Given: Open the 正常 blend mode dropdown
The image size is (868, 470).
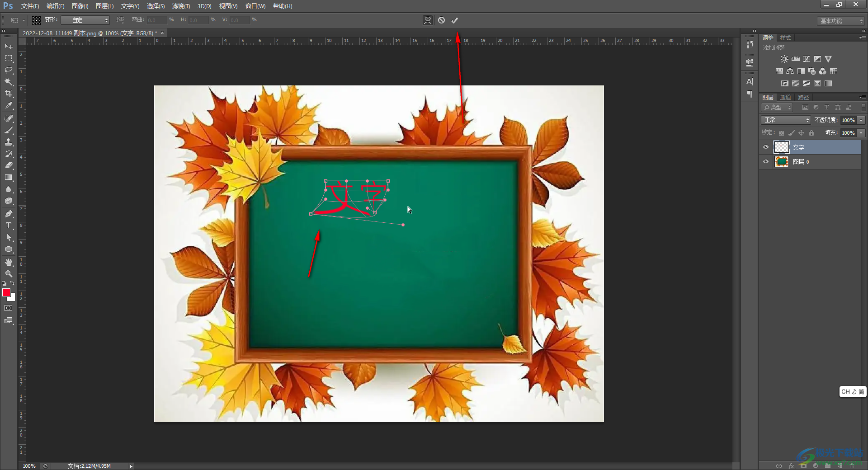Looking at the screenshot, I should click(x=786, y=120).
